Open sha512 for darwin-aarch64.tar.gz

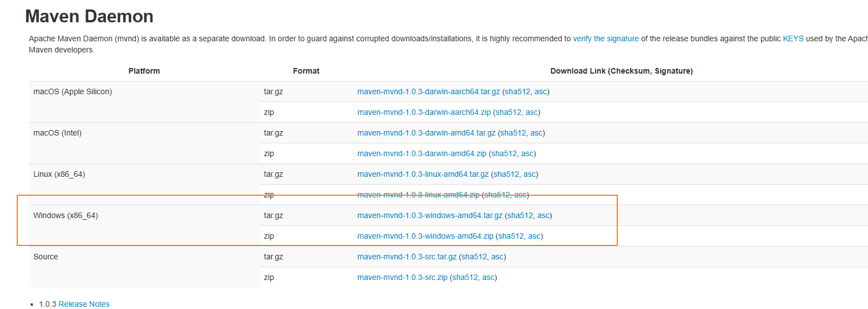pos(518,91)
